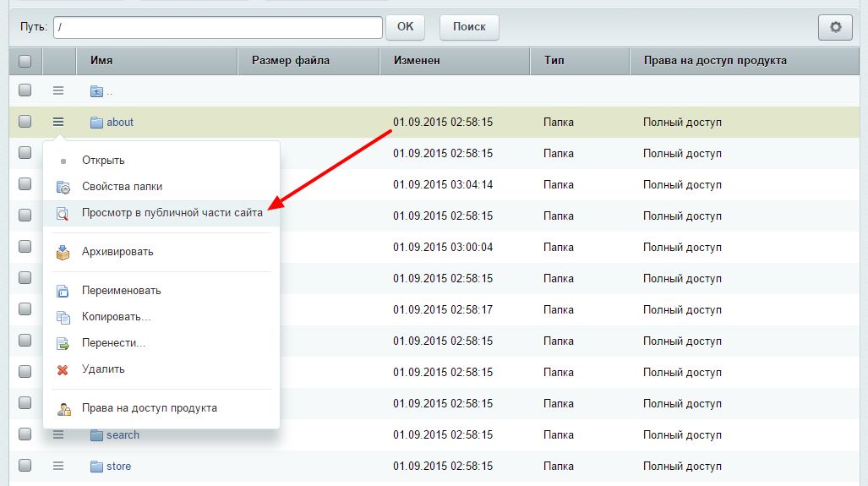
Task: Open the hamburger menu for the store folder
Action: (58, 466)
